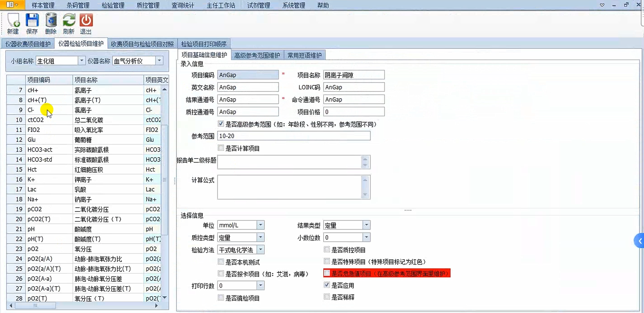Image resolution: width=644 pixels, height=313 pixels.
Task: Open the application menu icon at top-left
Action: pyautogui.click(x=12, y=5)
